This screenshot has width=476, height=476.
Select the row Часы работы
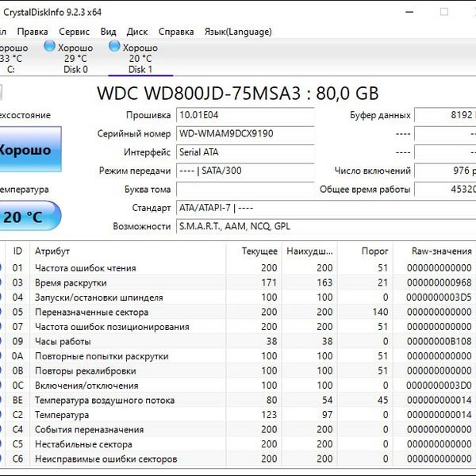pos(238,341)
